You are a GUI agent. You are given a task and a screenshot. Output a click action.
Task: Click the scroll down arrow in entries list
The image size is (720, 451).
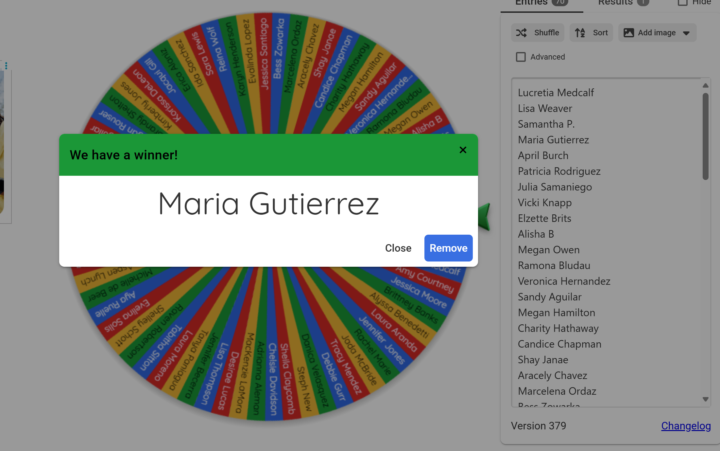706,399
